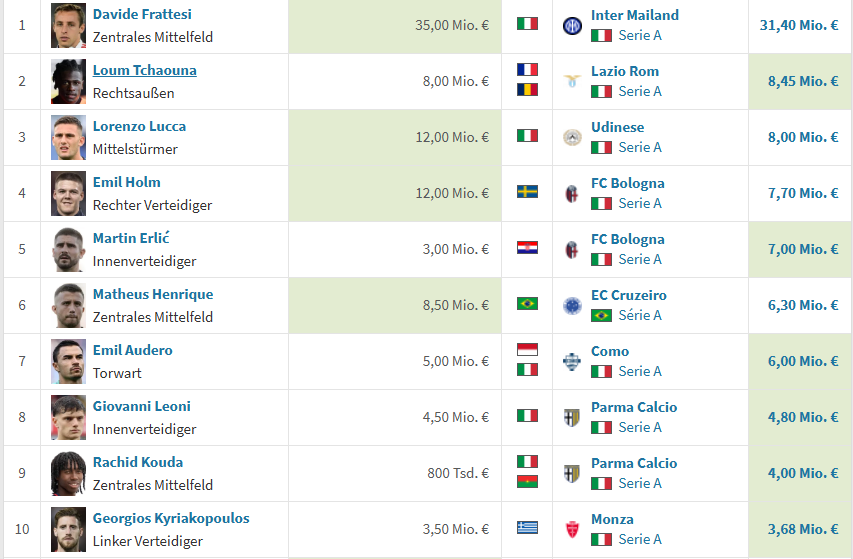Open Serie A link under Udinese
Image resolution: width=853 pixels, height=559 pixels.
(x=640, y=147)
